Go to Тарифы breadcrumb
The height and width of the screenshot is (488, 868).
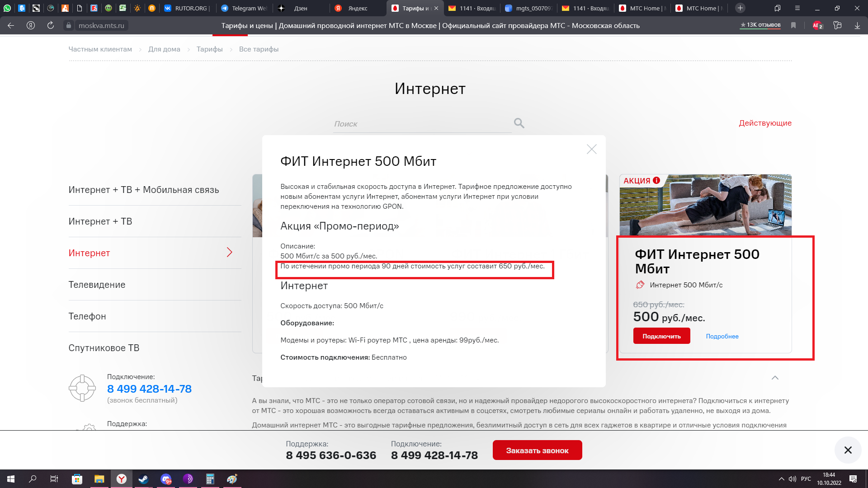click(x=210, y=49)
